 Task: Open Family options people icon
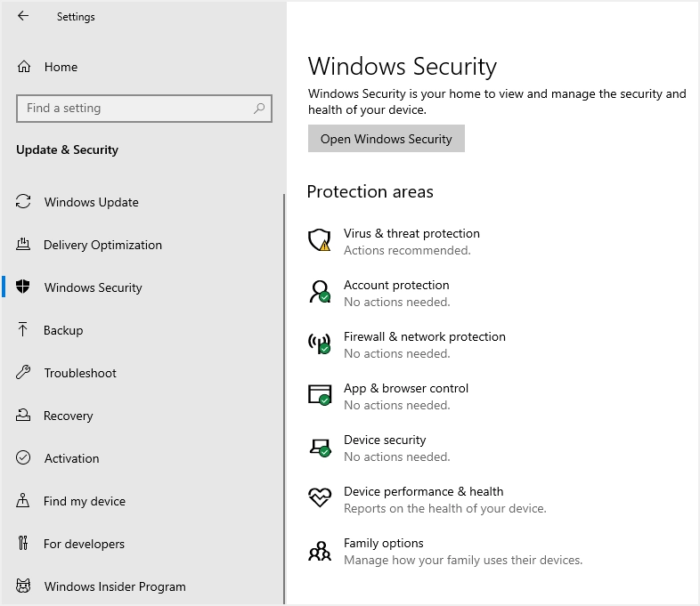pos(320,551)
